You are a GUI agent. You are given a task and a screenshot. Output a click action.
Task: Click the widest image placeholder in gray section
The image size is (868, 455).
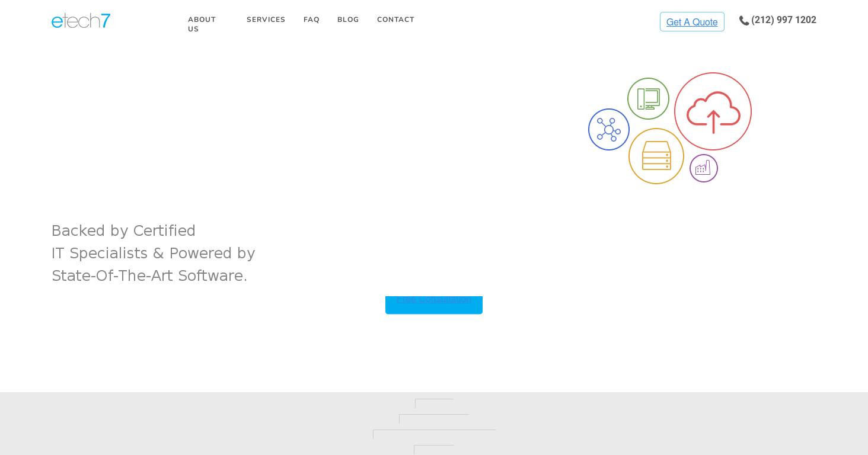coord(434,434)
